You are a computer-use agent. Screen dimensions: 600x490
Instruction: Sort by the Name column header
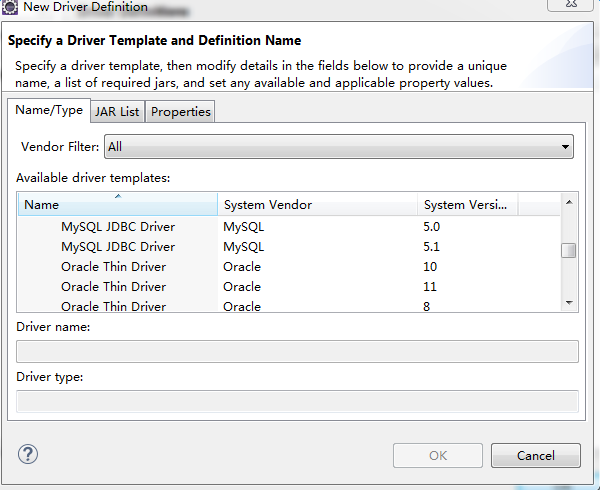coord(118,205)
